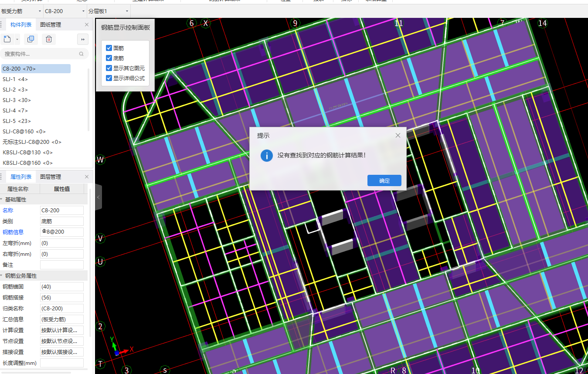Screen dimensions: 588x374
Task: Click the 归类名称 value field
Action: click(61, 308)
